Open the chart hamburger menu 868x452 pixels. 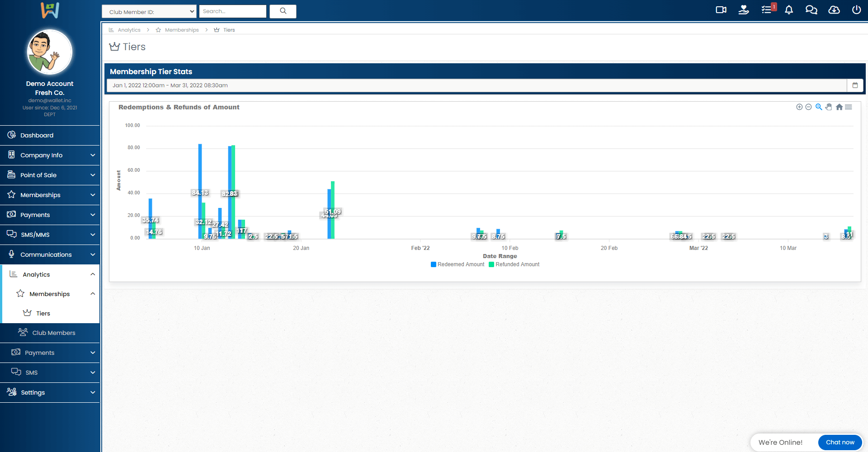pyautogui.click(x=849, y=107)
